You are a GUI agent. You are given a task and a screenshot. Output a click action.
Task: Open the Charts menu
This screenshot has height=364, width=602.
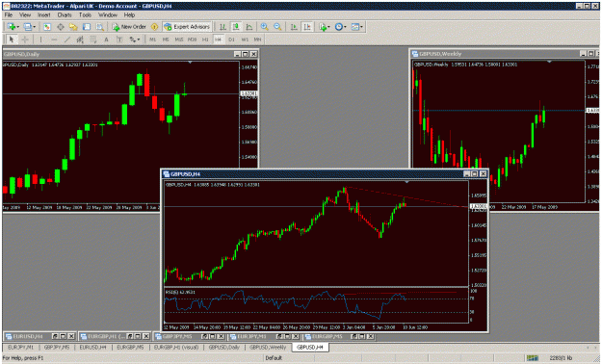[65, 15]
